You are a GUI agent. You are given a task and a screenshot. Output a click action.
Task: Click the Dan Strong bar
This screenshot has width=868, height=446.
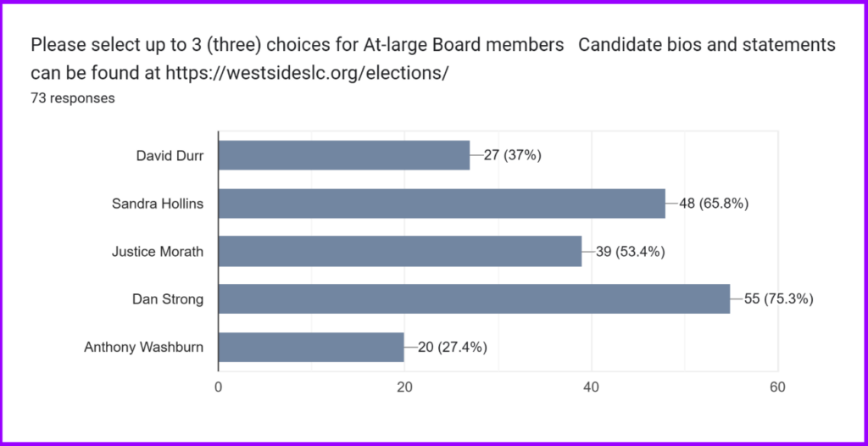pyautogui.click(x=474, y=298)
